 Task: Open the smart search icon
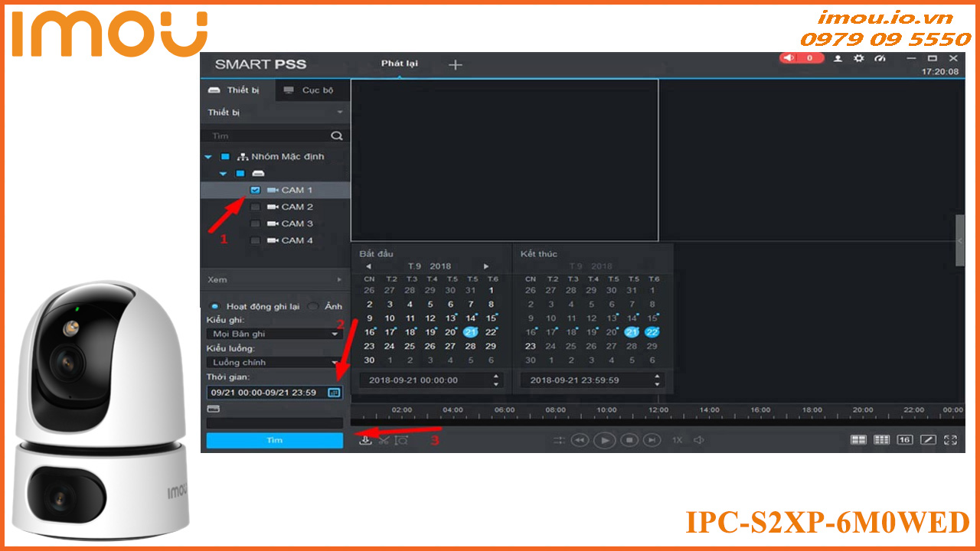(x=400, y=441)
